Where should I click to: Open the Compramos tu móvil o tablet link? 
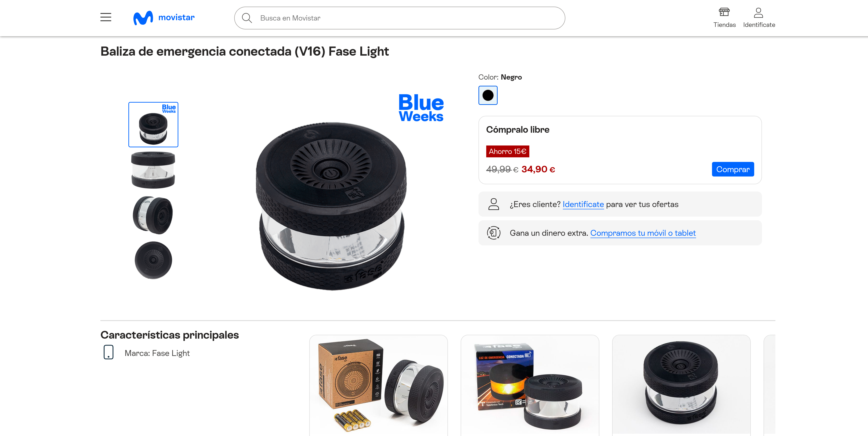(643, 233)
